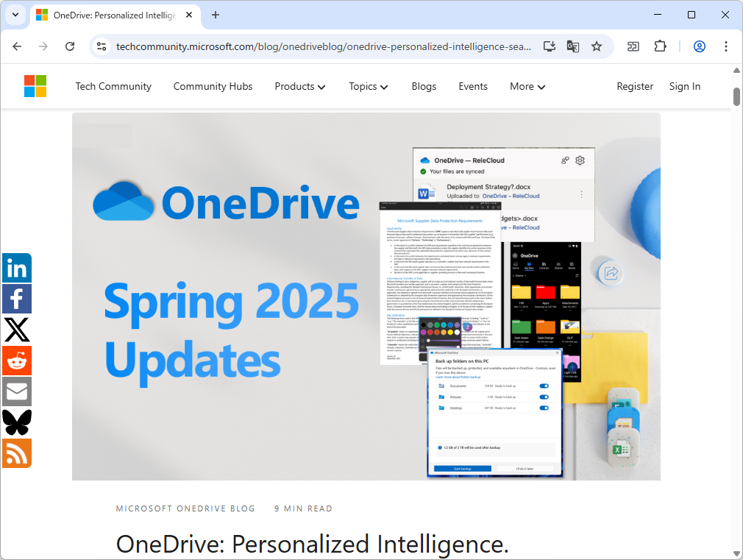This screenshot has width=743, height=560.
Task: Go forward to the next page
Action: click(43, 46)
